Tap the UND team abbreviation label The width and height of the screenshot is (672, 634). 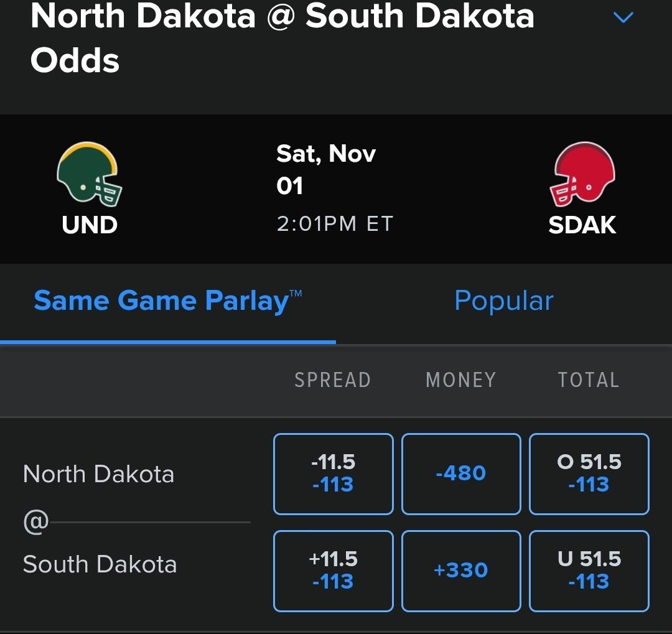90,225
